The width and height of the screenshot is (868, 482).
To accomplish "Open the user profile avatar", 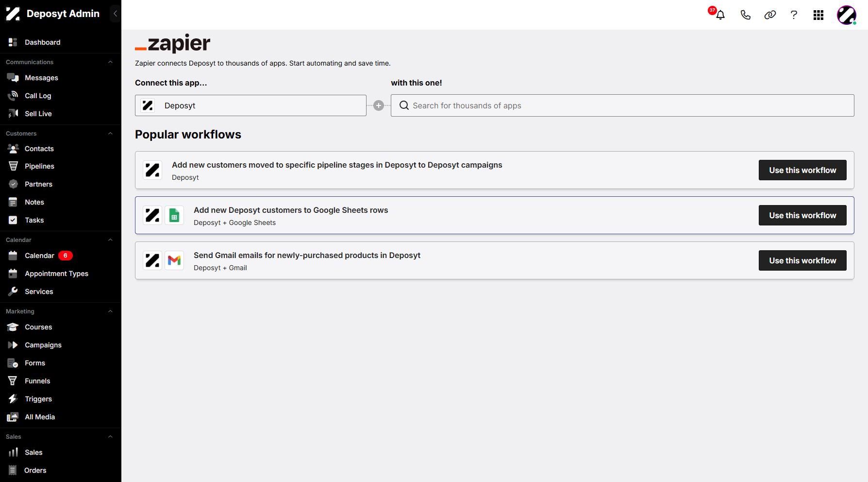I will coord(847,15).
